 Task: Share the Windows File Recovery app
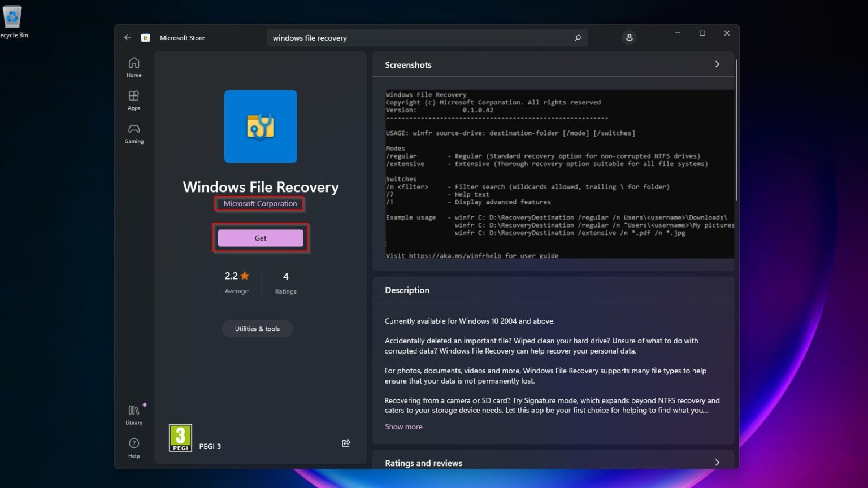click(x=346, y=443)
